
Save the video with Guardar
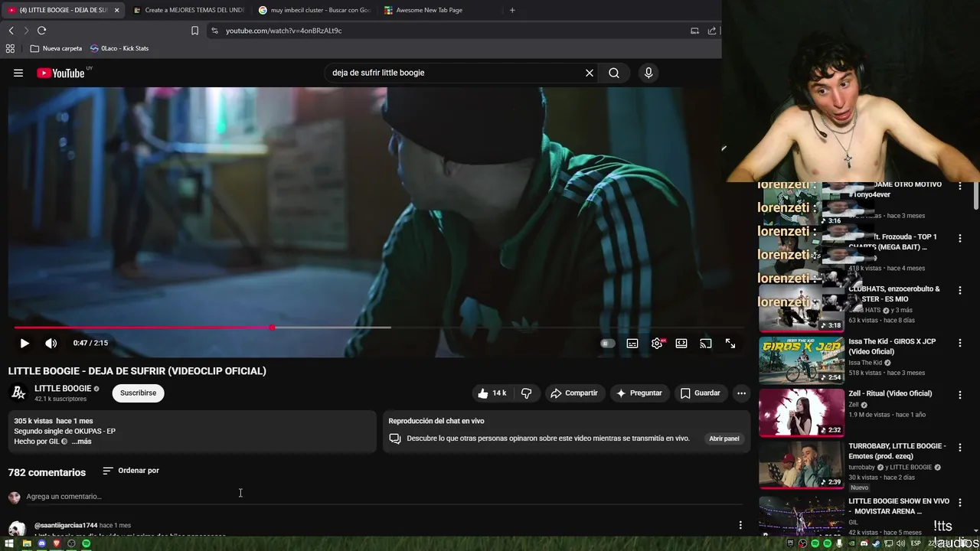[x=701, y=393]
